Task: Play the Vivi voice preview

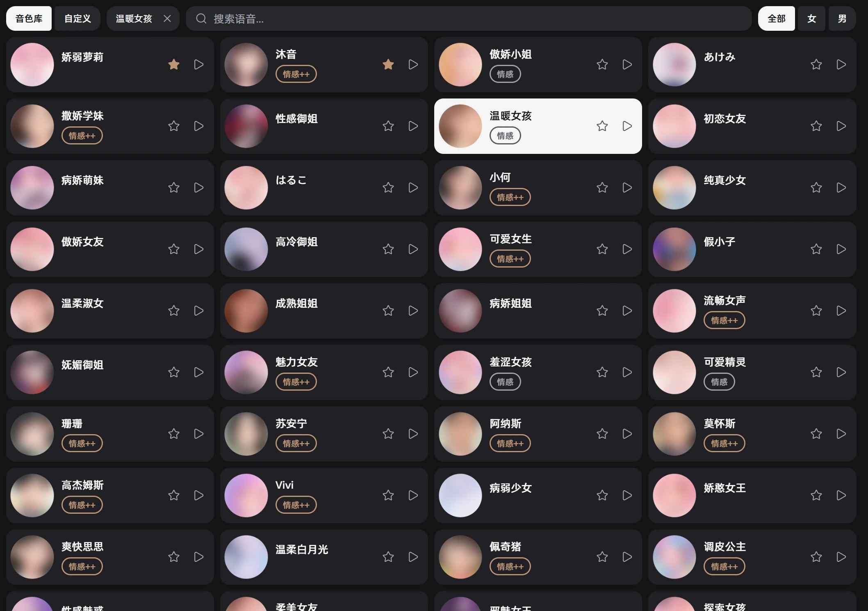Action: (x=413, y=495)
